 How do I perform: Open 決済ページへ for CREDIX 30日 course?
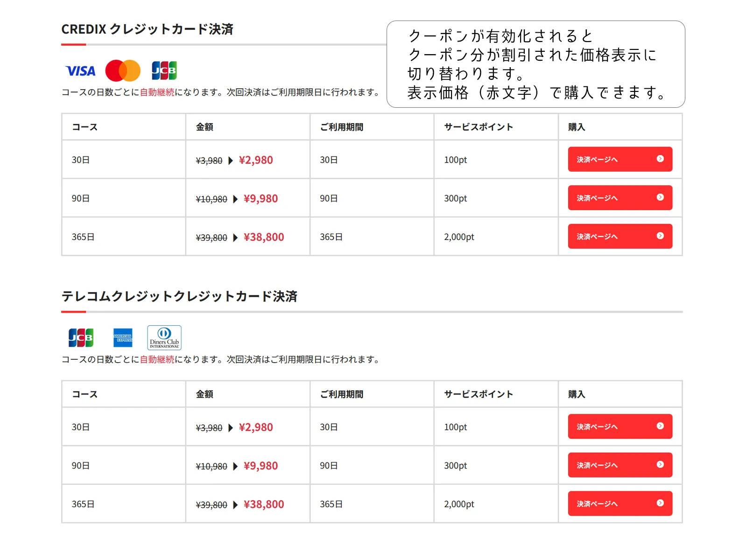coord(620,160)
